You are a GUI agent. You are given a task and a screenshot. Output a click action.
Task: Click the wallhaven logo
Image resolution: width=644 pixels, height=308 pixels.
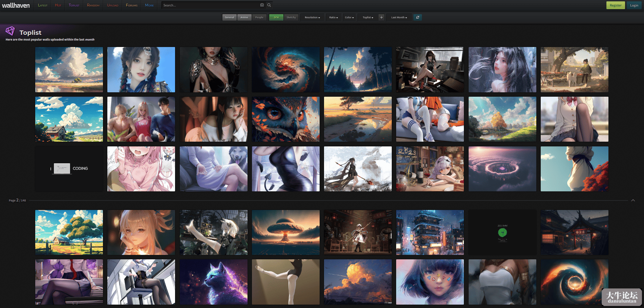point(16,5)
